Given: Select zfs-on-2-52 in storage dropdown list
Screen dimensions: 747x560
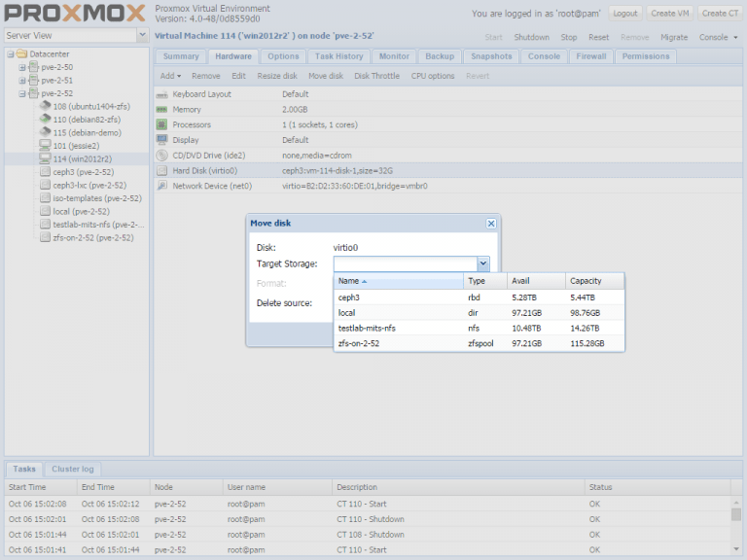Looking at the screenshot, I should click(479, 343).
